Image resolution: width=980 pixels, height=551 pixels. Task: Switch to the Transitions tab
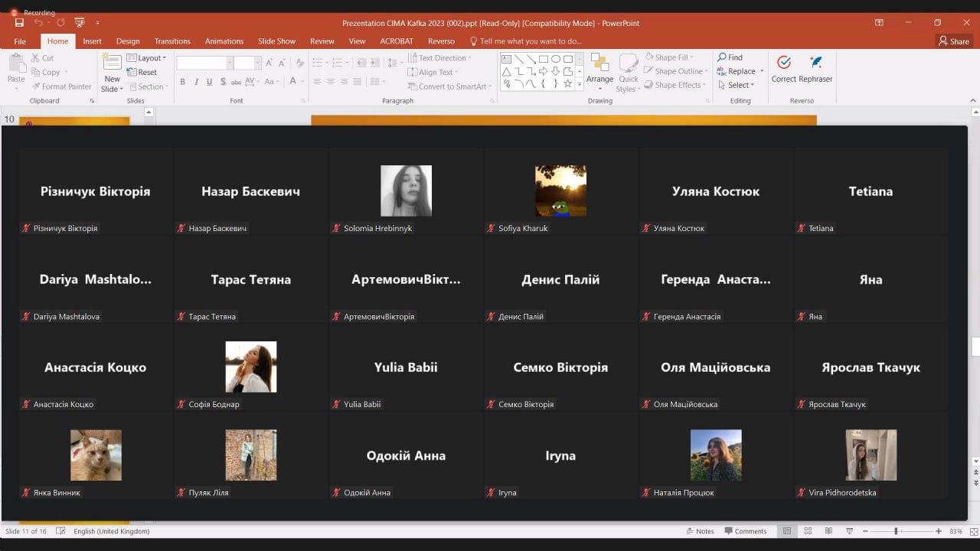point(172,41)
